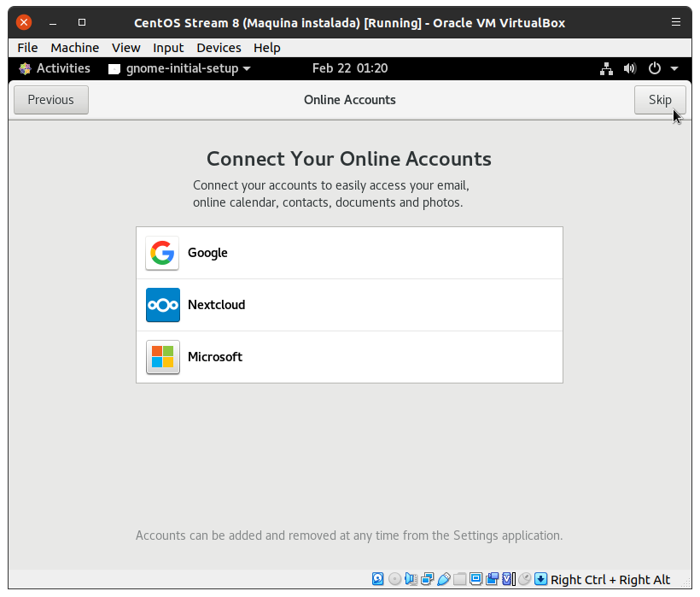Go back with the Previous button
This screenshot has height=597, width=700.
pyautogui.click(x=51, y=100)
